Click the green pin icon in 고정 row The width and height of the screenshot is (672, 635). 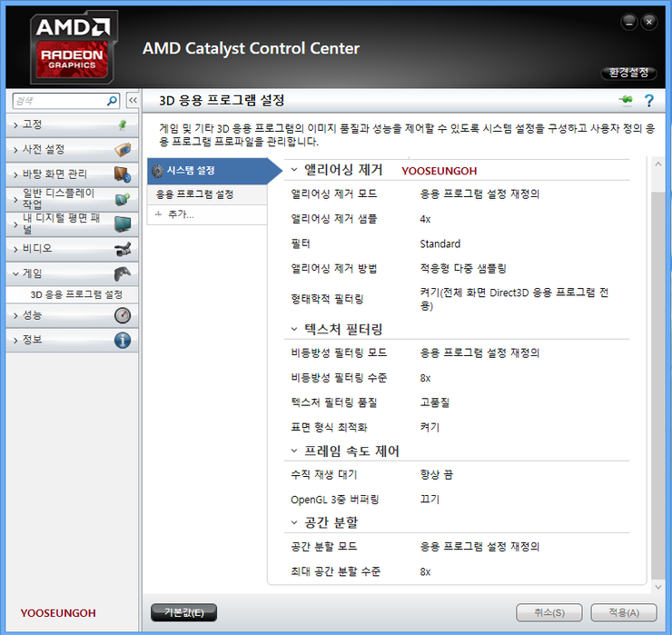tap(123, 124)
